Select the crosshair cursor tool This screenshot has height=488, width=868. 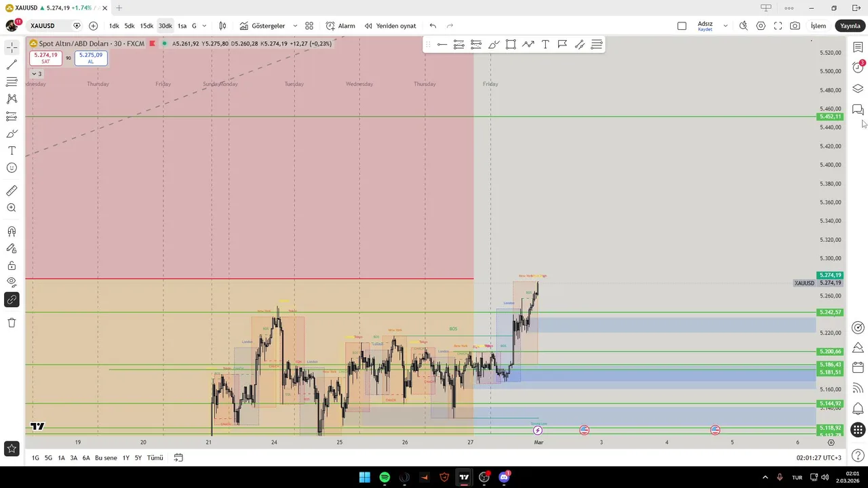(12, 48)
